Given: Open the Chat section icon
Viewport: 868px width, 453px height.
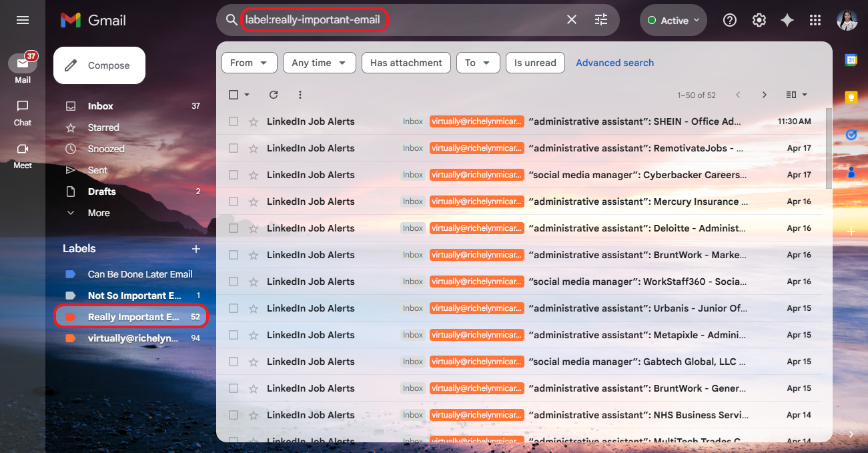Looking at the screenshot, I should coord(23,106).
